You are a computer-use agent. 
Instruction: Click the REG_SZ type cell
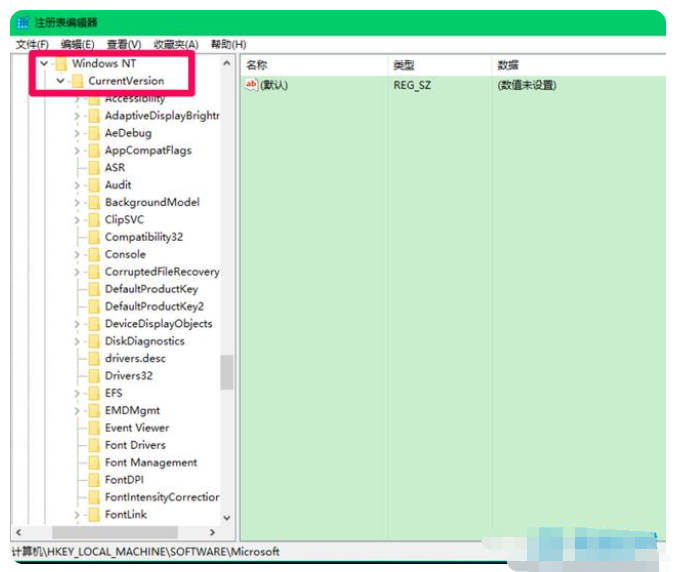[x=412, y=85]
